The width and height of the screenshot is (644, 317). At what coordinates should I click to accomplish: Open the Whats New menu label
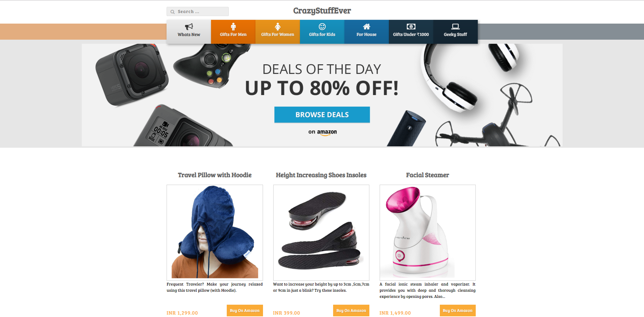189,35
